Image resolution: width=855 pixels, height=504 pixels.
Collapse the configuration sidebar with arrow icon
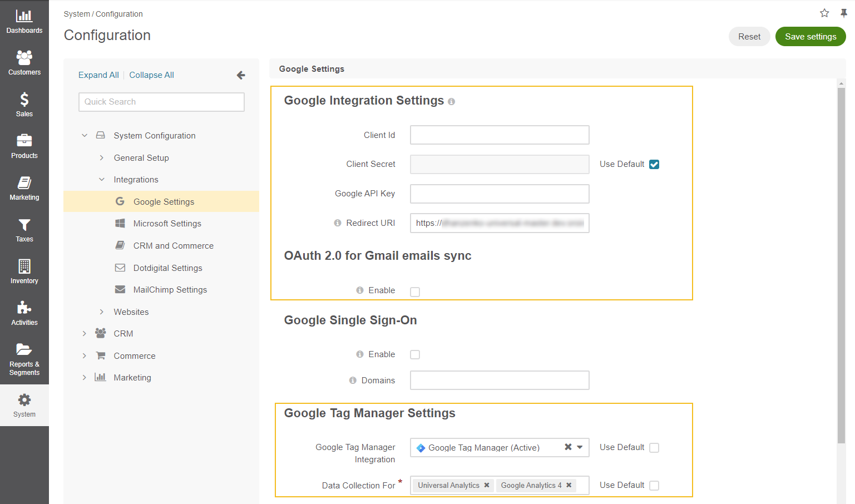[x=241, y=75]
